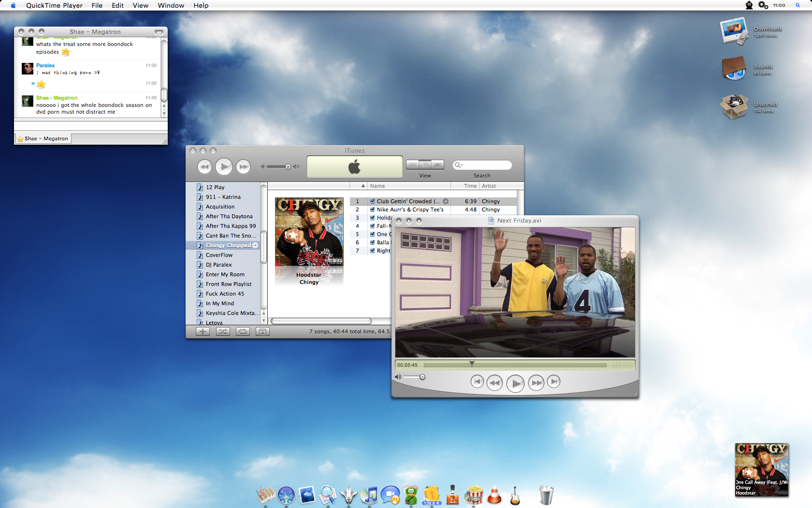
Task: Mute QuickTime via speaker icon
Action: click(x=398, y=377)
